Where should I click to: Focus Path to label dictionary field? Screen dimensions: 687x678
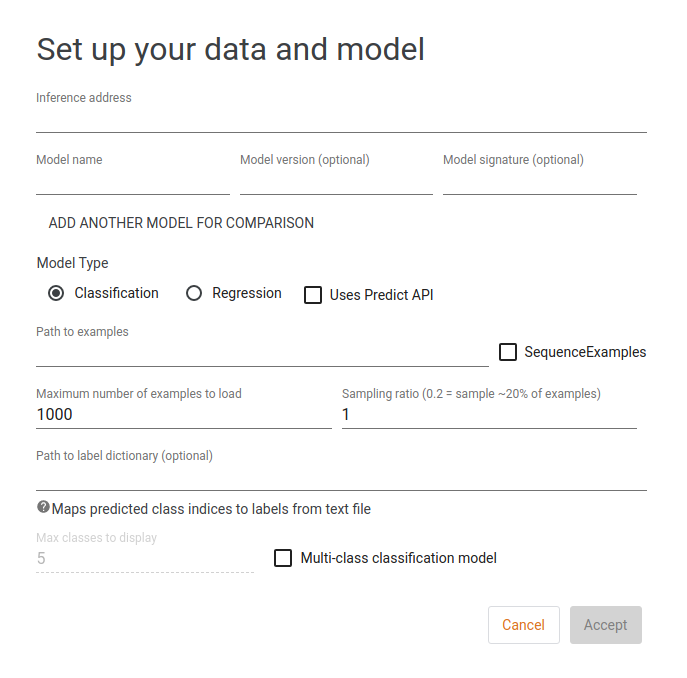[341, 478]
